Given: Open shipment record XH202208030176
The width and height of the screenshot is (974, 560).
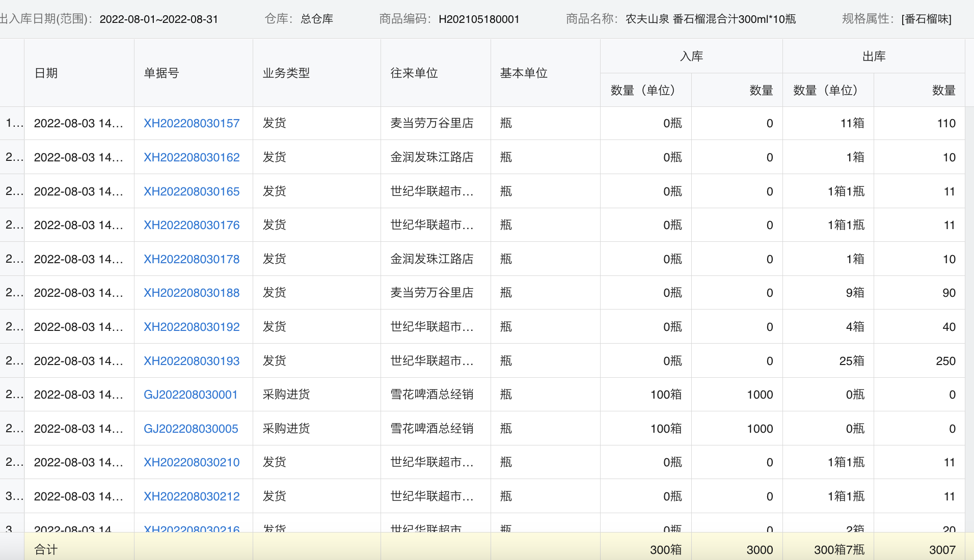Looking at the screenshot, I should click(x=192, y=225).
